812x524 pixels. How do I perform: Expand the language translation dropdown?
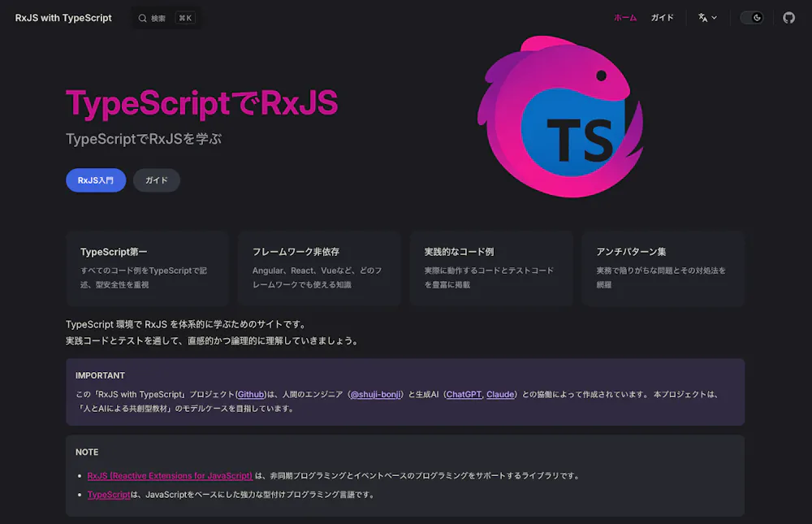pyautogui.click(x=707, y=18)
